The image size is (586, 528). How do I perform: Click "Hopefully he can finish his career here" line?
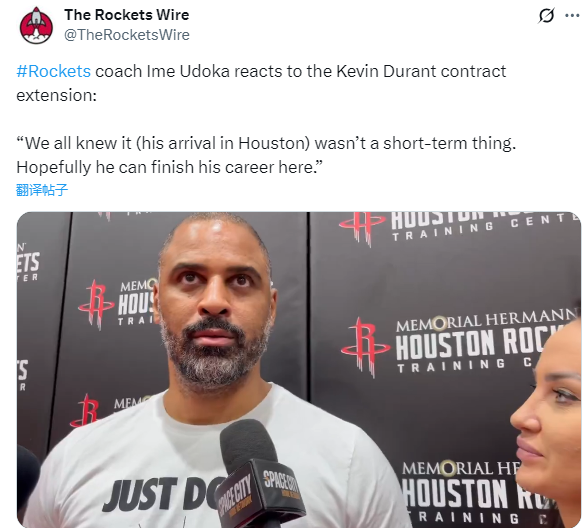click(x=169, y=167)
